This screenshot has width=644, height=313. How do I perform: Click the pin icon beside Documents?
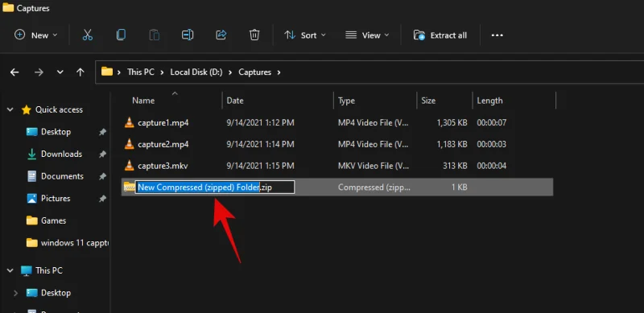click(x=102, y=176)
